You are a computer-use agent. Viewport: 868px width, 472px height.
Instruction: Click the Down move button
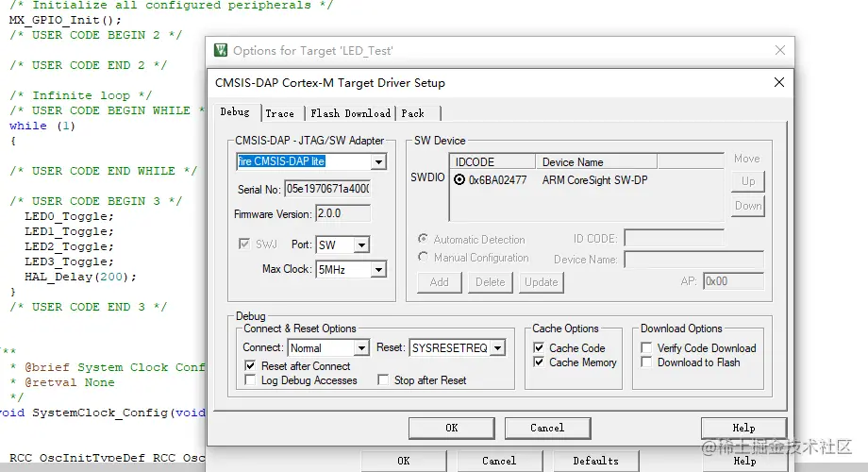(x=748, y=206)
